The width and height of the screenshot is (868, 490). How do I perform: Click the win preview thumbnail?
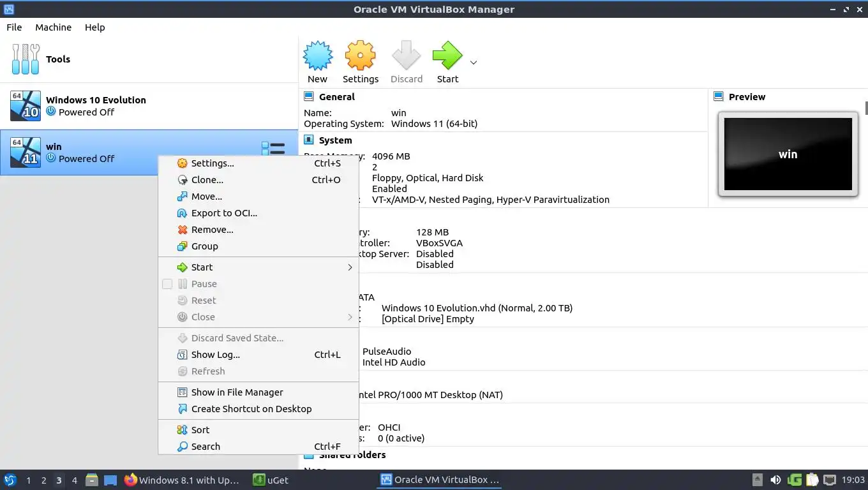click(788, 154)
